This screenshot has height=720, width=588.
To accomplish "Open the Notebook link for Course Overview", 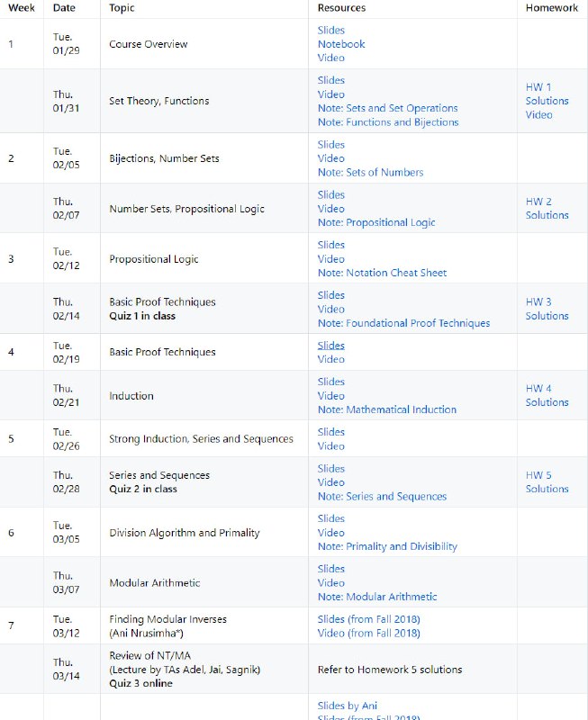I will click(x=341, y=44).
